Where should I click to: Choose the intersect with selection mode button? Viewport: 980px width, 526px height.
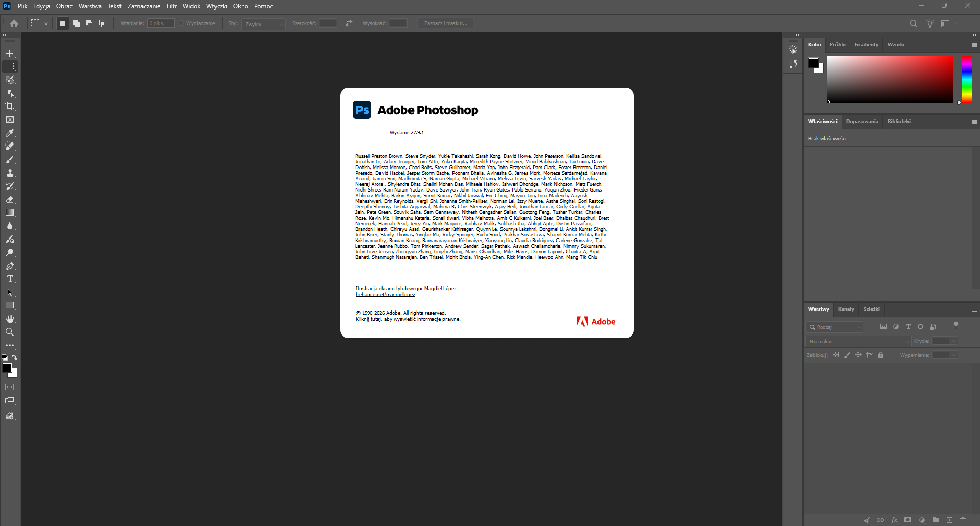coord(103,23)
